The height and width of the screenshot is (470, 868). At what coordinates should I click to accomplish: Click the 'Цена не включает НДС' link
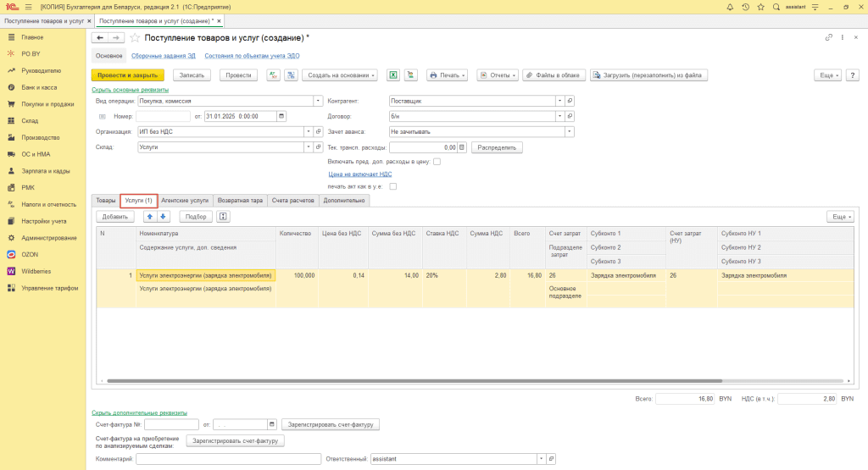360,174
